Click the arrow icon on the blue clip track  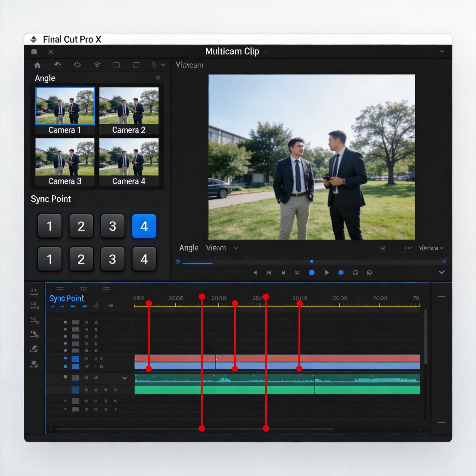(x=86, y=367)
